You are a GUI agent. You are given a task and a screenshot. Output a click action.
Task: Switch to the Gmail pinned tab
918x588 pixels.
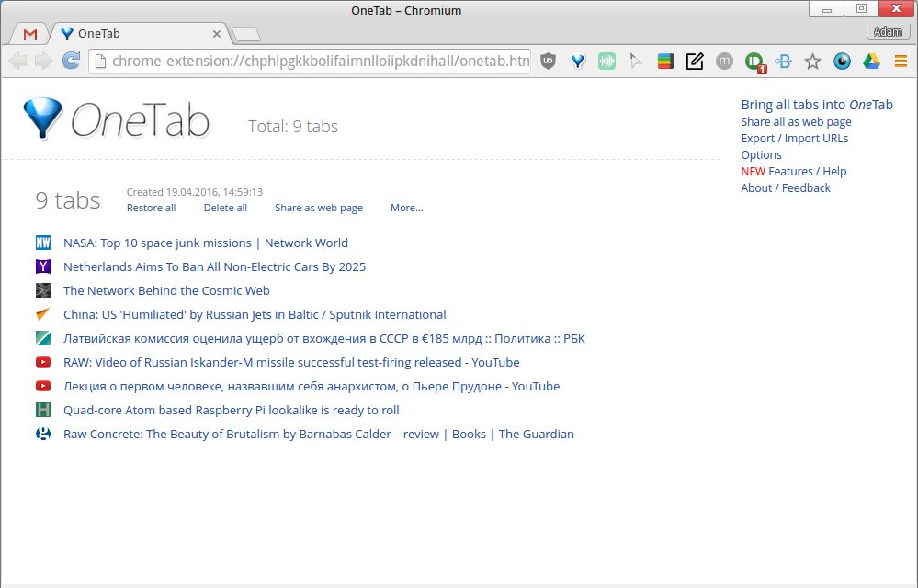click(x=29, y=34)
